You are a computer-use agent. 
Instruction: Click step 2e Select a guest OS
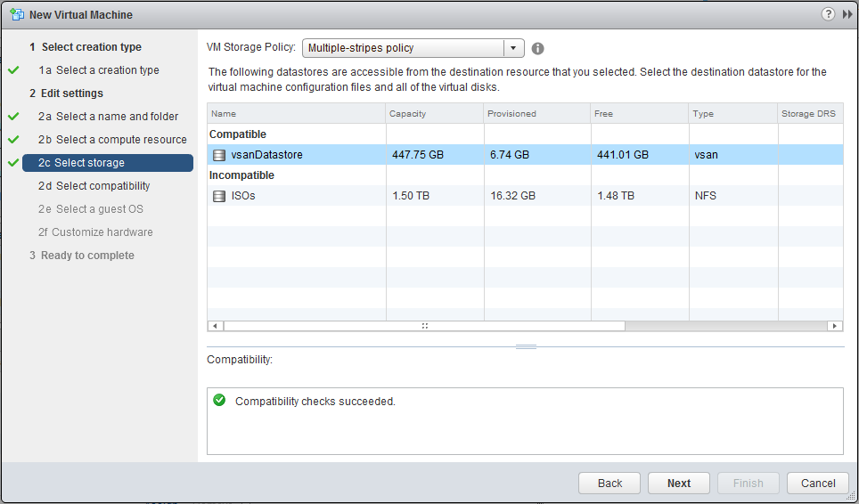(90, 209)
